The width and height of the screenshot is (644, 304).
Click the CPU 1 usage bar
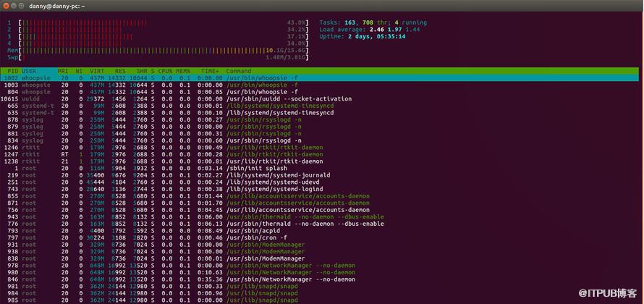click(163, 22)
